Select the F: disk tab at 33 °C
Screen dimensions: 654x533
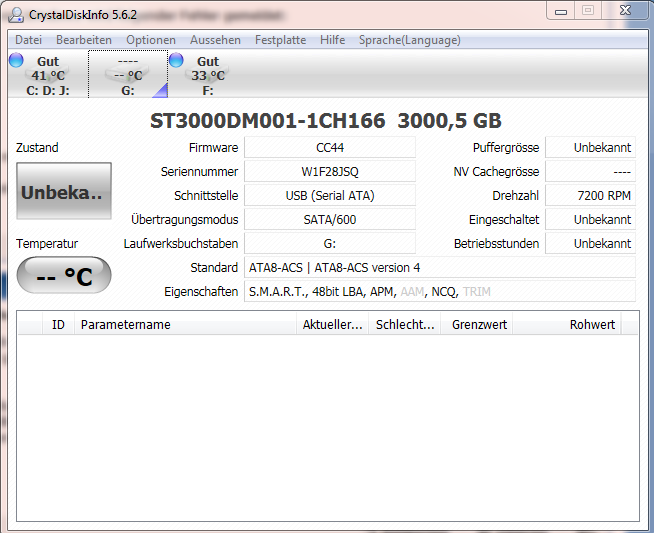[x=208, y=75]
